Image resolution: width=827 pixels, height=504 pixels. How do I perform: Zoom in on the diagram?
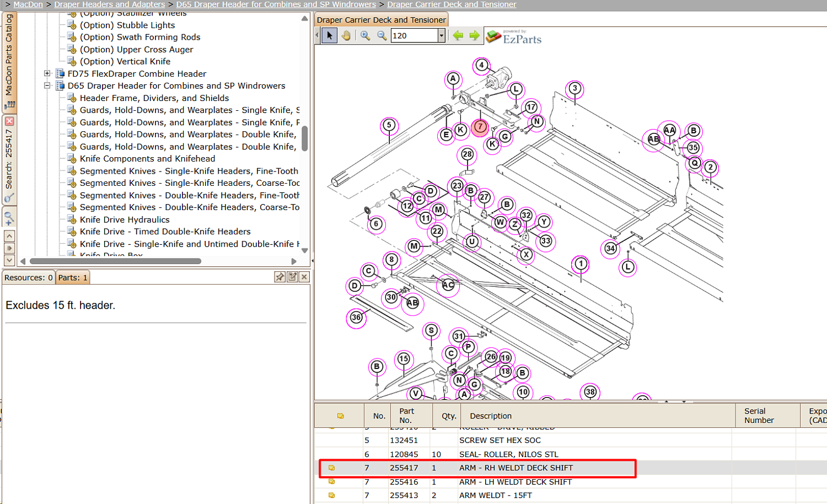(365, 36)
